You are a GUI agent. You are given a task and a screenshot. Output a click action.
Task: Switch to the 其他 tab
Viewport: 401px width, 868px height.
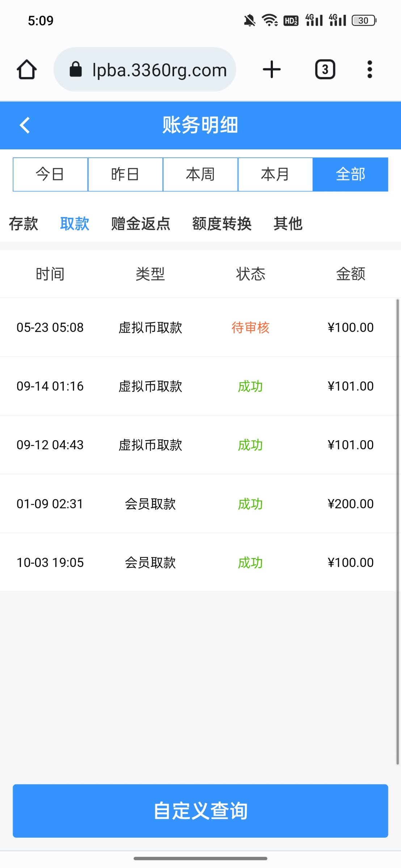288,224
